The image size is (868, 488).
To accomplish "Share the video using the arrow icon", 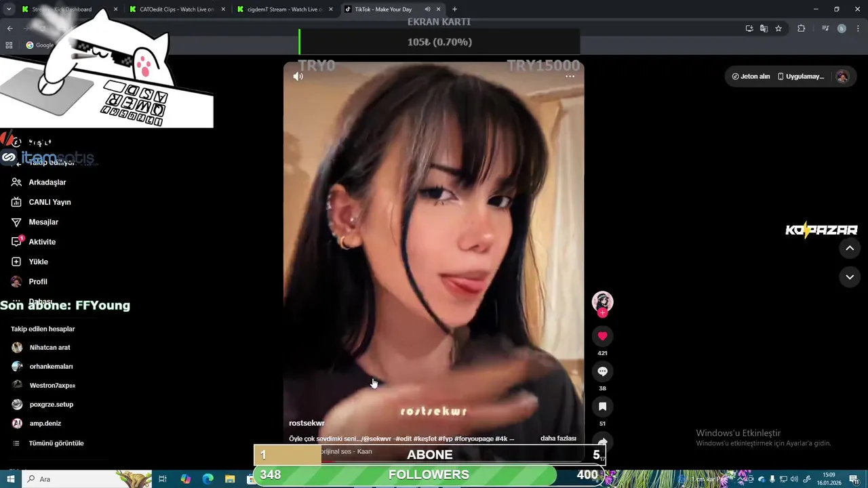I will pyautogui.click(x=602, y=442).
